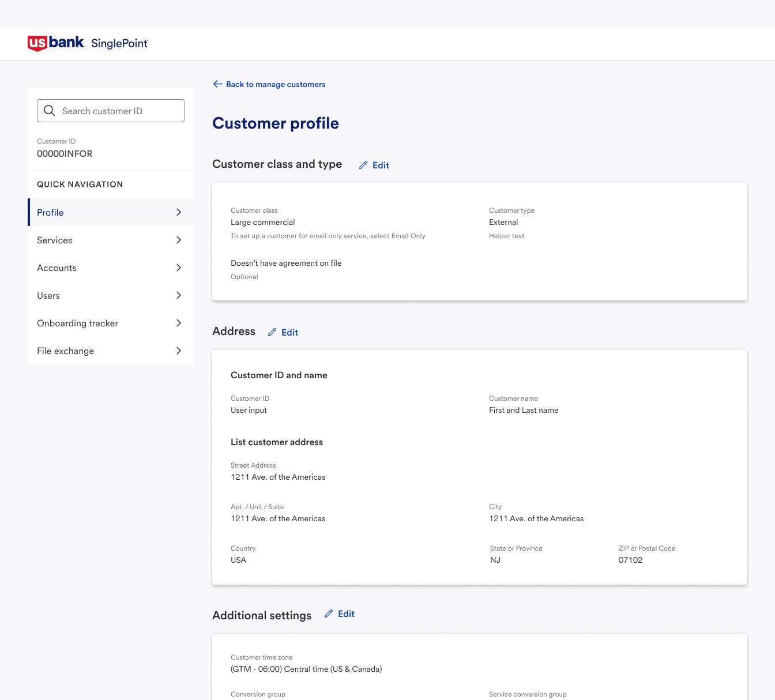Click Helper text under Customer type
The width and height of the screenshot is (775, 700).
coord(506,236)
